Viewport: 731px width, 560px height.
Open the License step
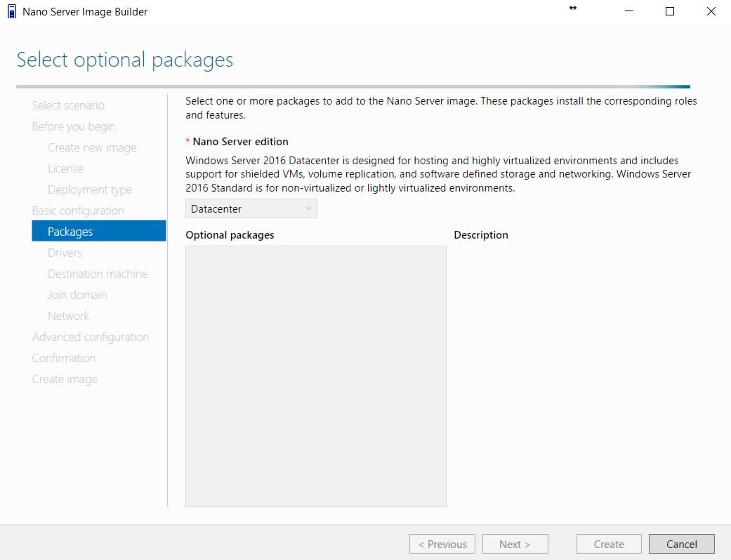(66, 168)
